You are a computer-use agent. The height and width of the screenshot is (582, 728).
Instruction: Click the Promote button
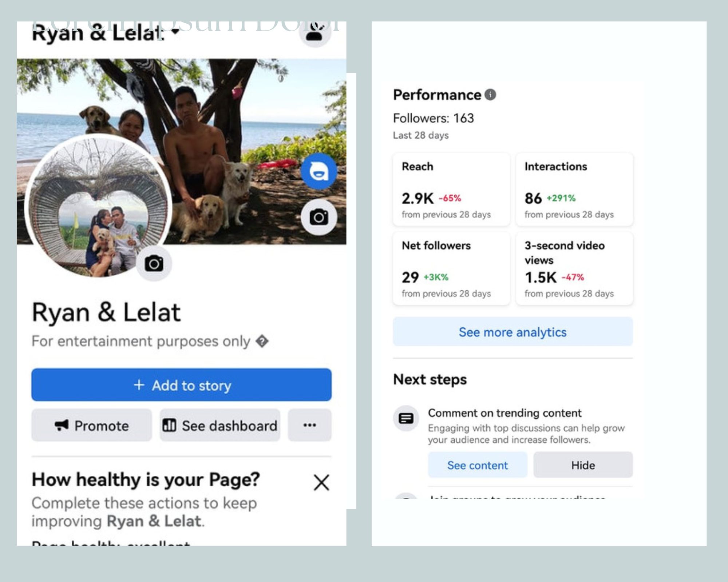[x=92, y=425]
